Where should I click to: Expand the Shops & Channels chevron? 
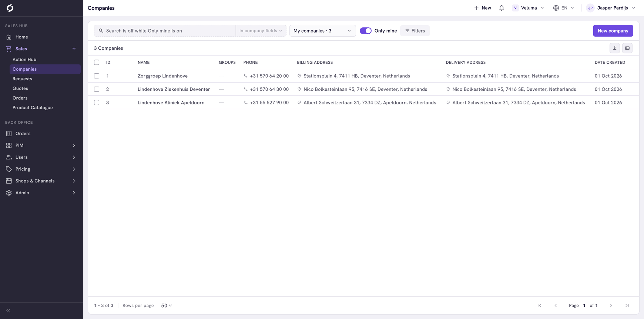[74, 181]
